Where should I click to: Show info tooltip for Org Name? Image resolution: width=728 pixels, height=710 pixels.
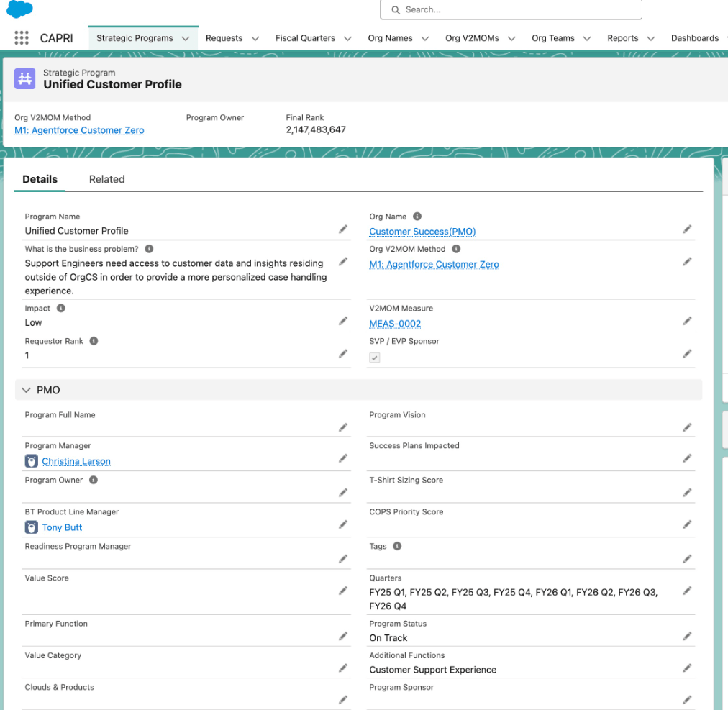pyautogui.click(x=417, y=217)
